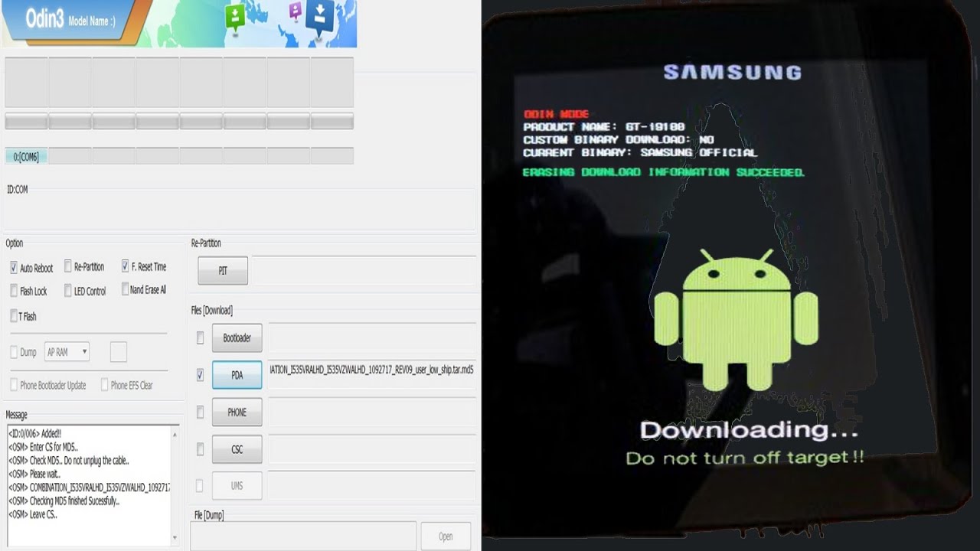Click the PHONE file path field
This screenshot has height=551, width=980.
(371, 412)
